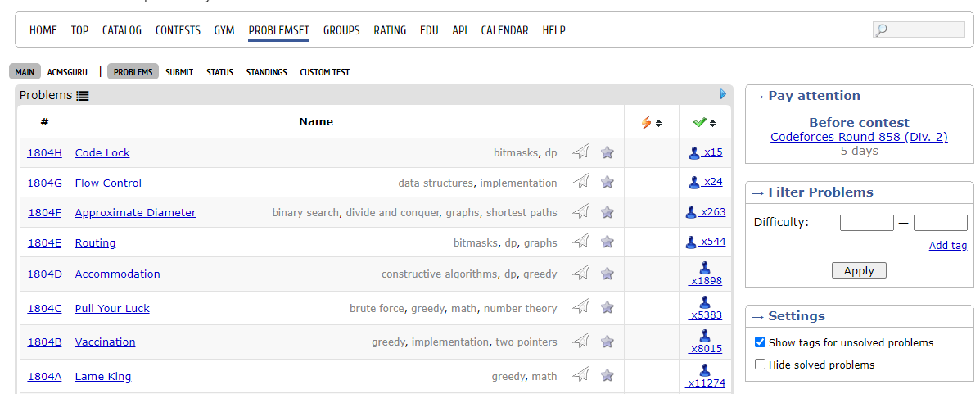980x394 pixels.
Task: Uncheck Show tags for unsolved problems
Action: pyautogui.click(x=760, y=342)
